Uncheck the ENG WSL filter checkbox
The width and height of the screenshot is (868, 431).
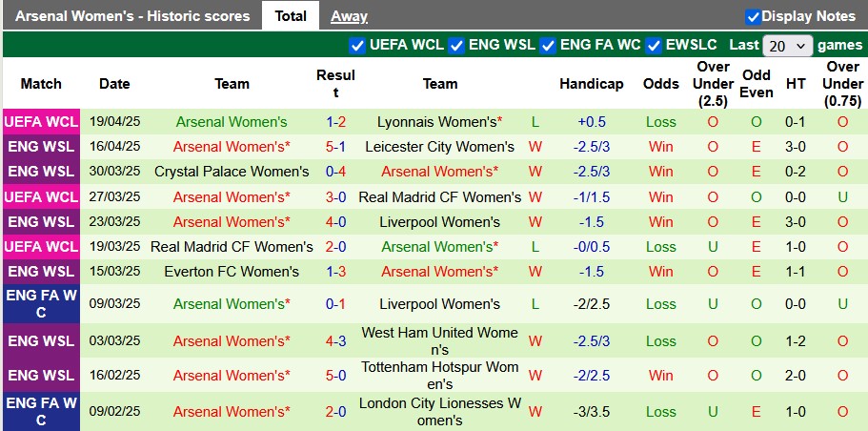pyautogui.click(x=456, y=45)
